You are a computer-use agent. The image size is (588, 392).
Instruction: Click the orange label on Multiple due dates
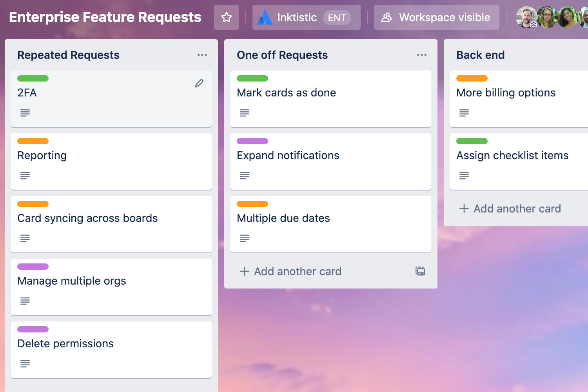(252, 204)
